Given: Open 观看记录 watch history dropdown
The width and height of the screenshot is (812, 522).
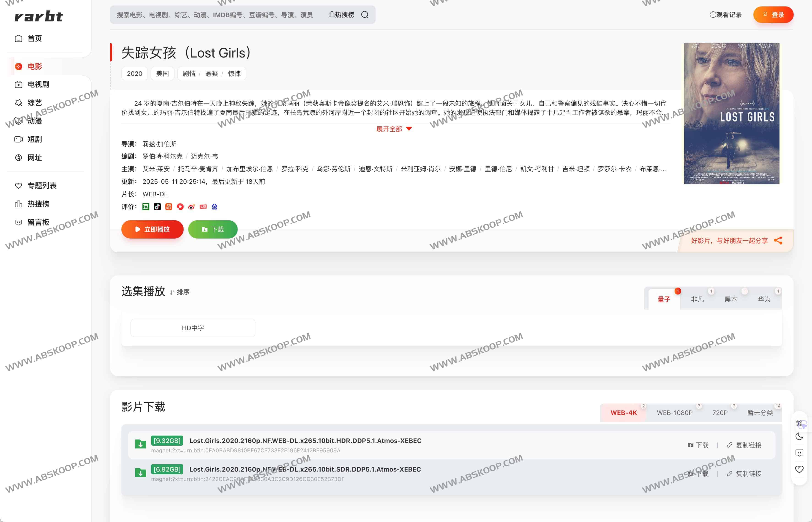Looking at the screenshot, I should tap(726, 15).
